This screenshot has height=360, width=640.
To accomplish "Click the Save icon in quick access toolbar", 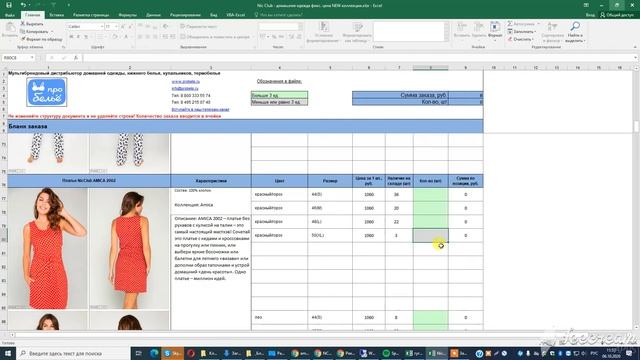I will coord(9,5).
